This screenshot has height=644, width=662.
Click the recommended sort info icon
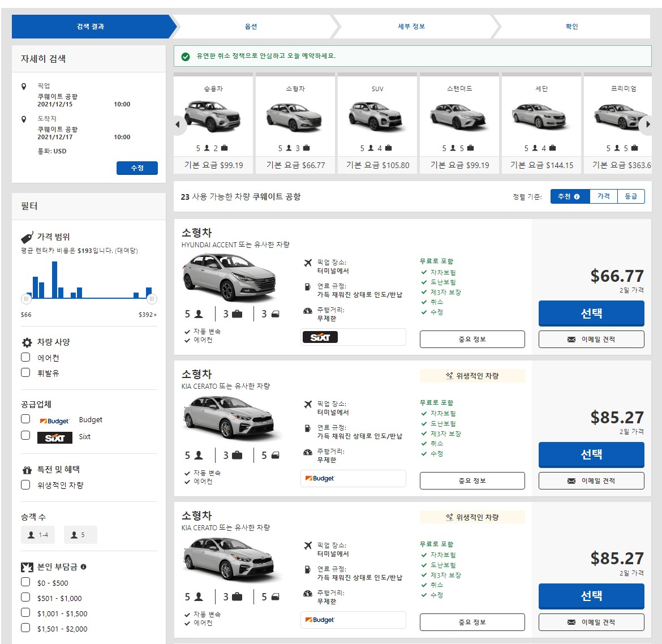[x=577, y=197]
